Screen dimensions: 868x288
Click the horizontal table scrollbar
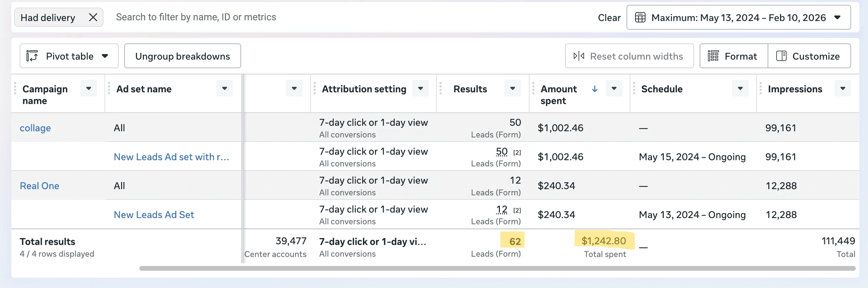[x=497, y=268]
